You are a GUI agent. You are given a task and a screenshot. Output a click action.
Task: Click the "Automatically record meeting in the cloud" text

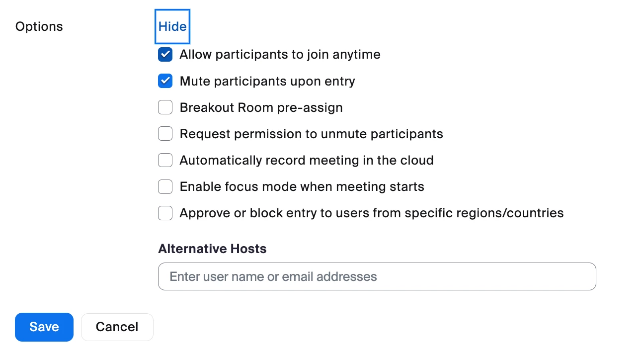(306, 160)
